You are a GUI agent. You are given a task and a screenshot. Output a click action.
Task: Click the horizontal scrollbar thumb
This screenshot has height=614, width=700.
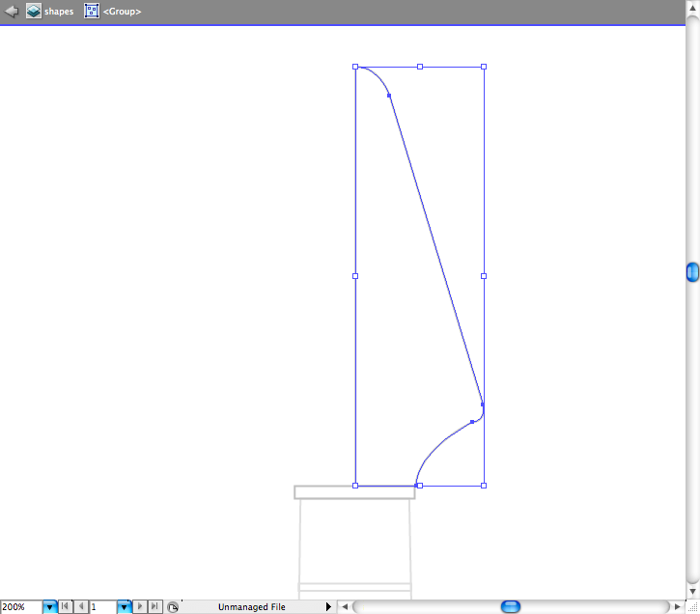point(511,607)
